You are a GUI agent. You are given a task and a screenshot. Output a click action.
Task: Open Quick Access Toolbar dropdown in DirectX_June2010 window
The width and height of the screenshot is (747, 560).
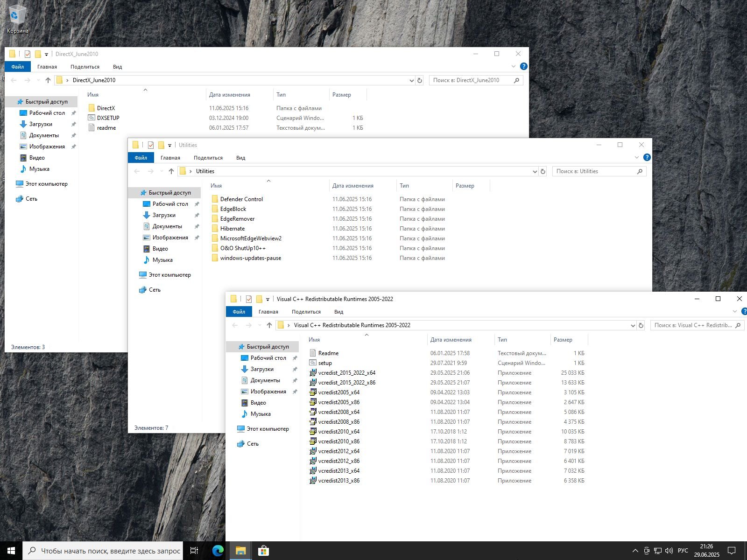(46, 54)
